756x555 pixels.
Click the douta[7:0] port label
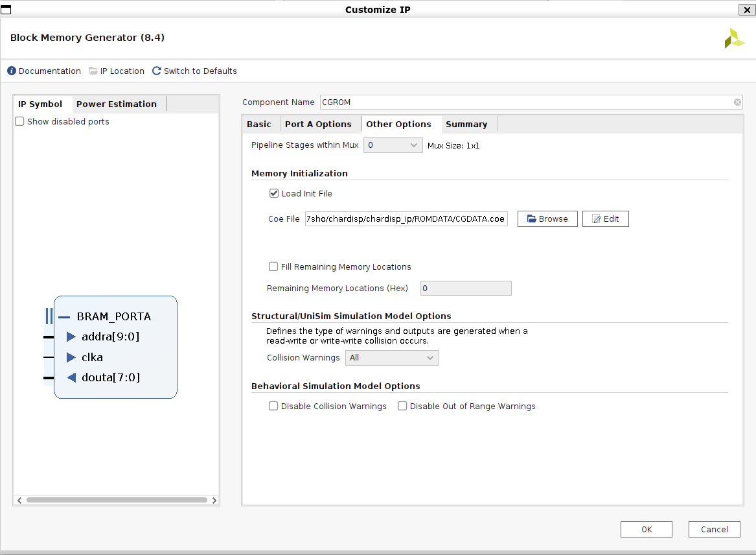tap(111, 377)
